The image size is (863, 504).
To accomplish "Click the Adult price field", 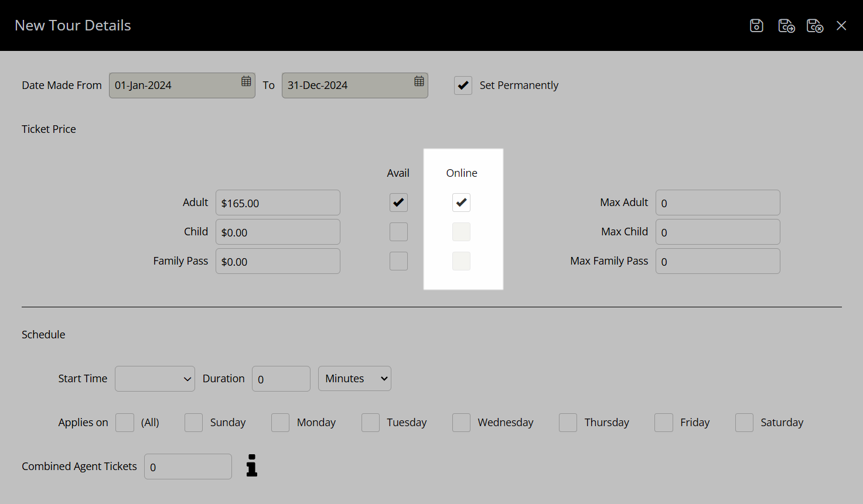I will pyautogui.click(x=278, y=203).
